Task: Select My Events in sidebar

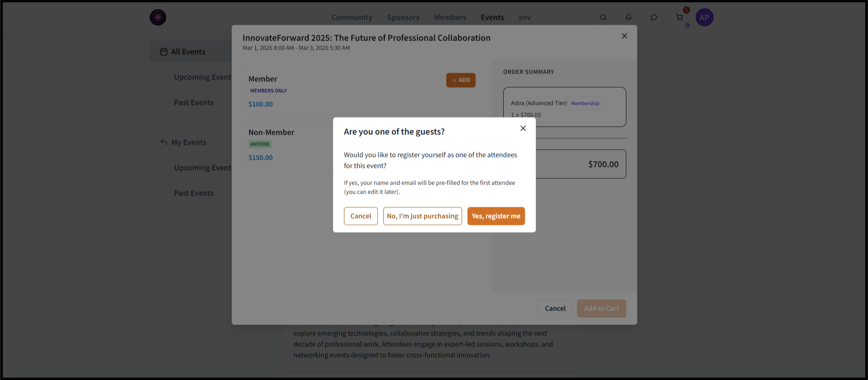Action: pyautogui.click(x=189, y=142)
